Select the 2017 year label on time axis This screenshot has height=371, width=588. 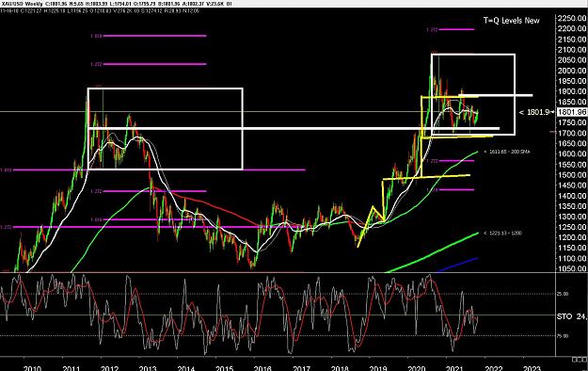[301, 368]
